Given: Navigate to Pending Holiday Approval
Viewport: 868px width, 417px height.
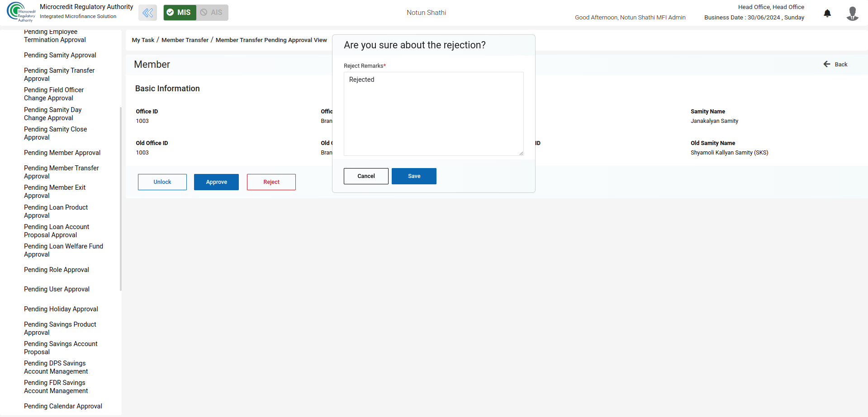Looking at the screenshot, I should click(61, 309).
